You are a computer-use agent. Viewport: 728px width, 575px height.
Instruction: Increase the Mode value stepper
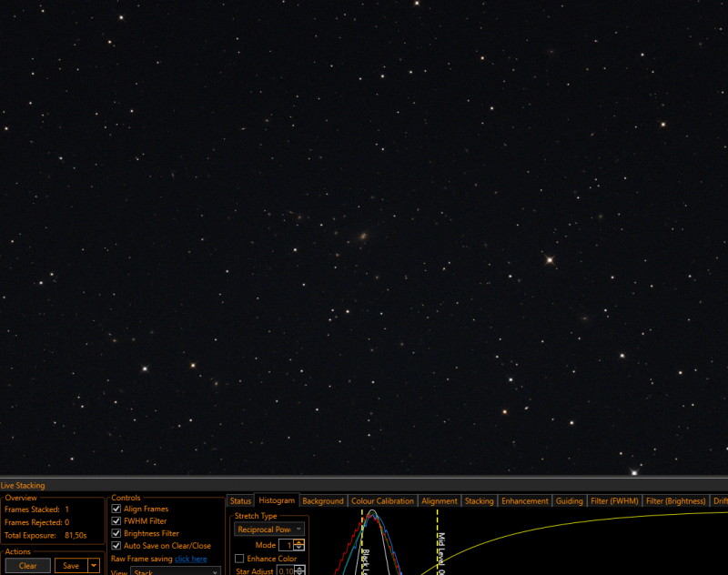(299, 542)
